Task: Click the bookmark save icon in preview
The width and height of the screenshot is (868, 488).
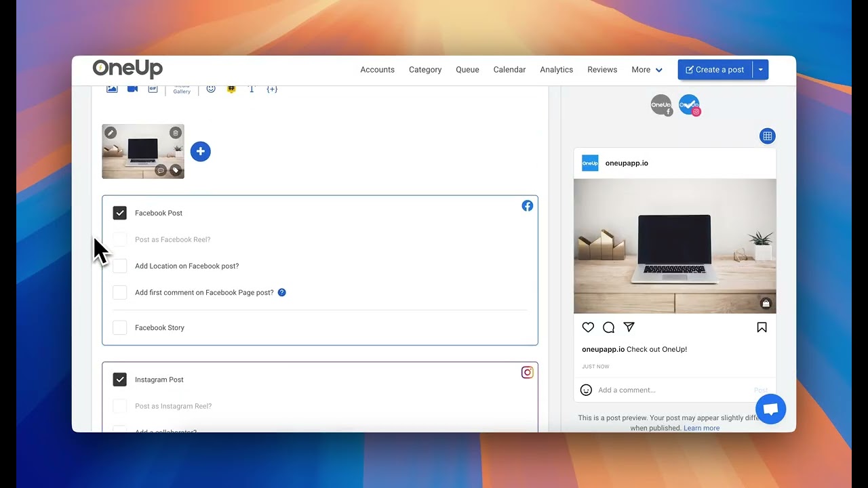Action: tap(762, 327)
